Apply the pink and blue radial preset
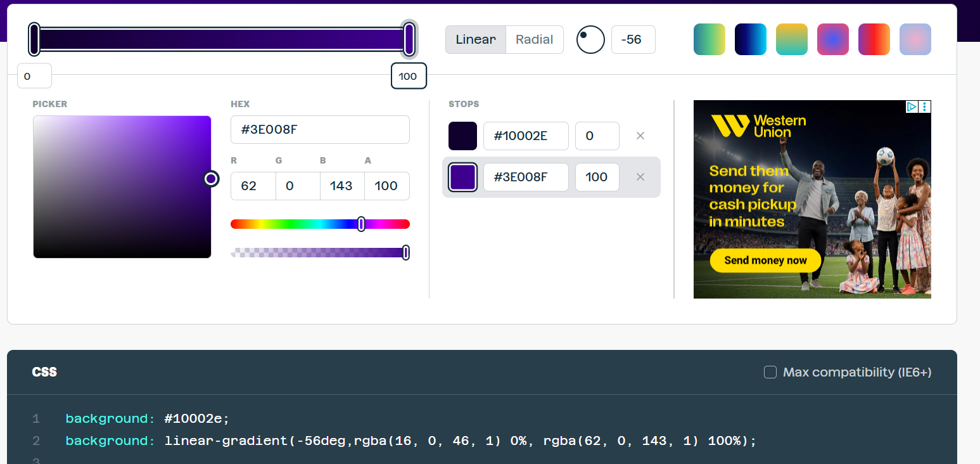This screenshot has width=980, height=464. point(832,39)
